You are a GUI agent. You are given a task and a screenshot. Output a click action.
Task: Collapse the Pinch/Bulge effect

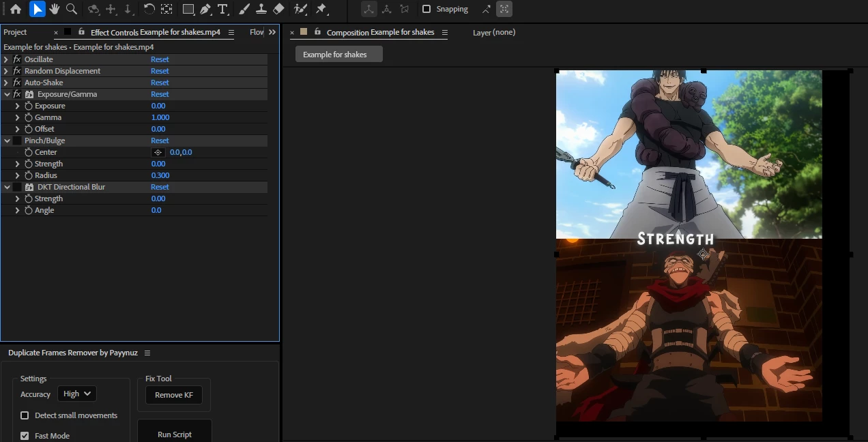(7, 141)
